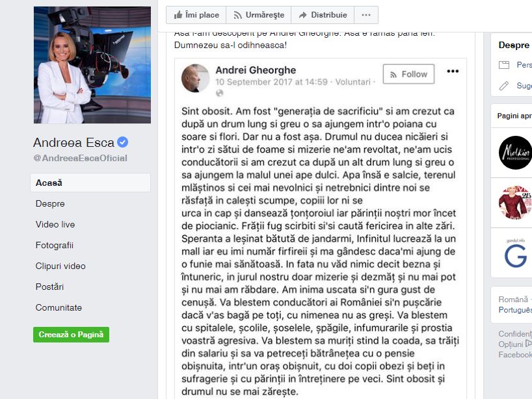This screenshot has width=532, height=399.
Task: Open Andrei Gheorghe's profile picture
Action: point(195,78)
